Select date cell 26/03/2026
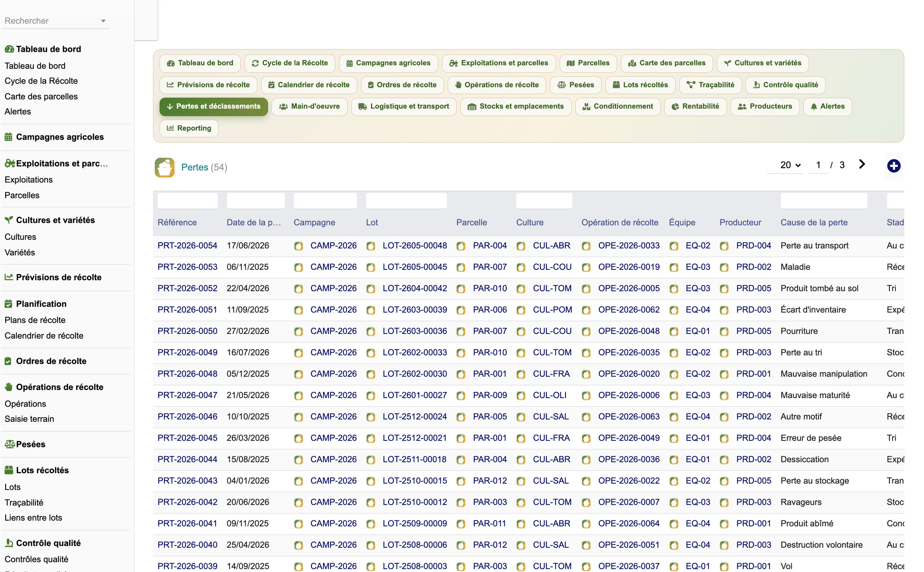Viewport: 924px width, 572px height. (x=248, y=438)
